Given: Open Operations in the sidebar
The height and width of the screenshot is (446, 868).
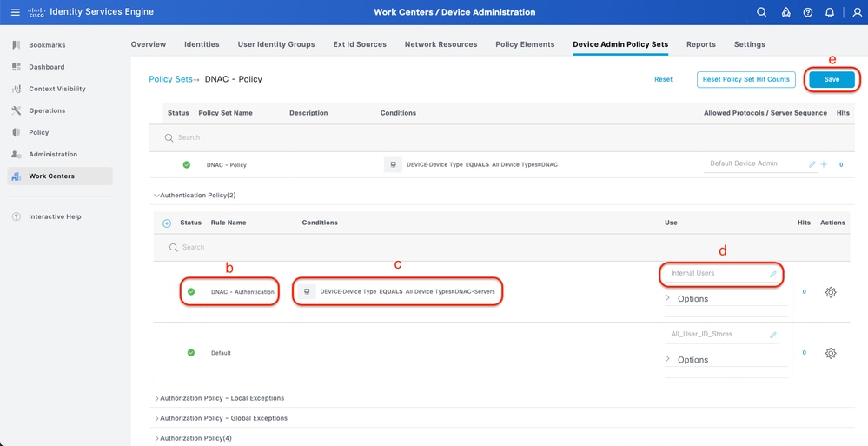Looking at the screenshot, I should pos(47,110).
